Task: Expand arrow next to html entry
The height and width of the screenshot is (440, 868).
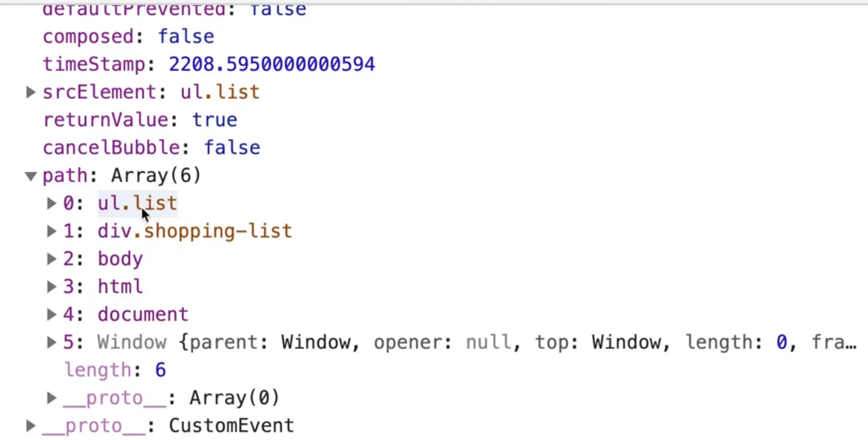Action: [52, 287]
